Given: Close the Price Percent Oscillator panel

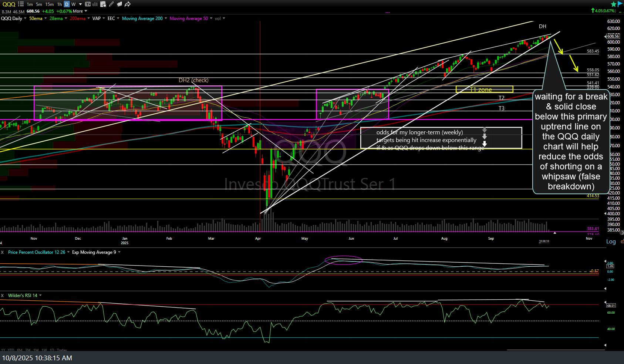Looking at the screenshot, I should (x=3, y=252).
